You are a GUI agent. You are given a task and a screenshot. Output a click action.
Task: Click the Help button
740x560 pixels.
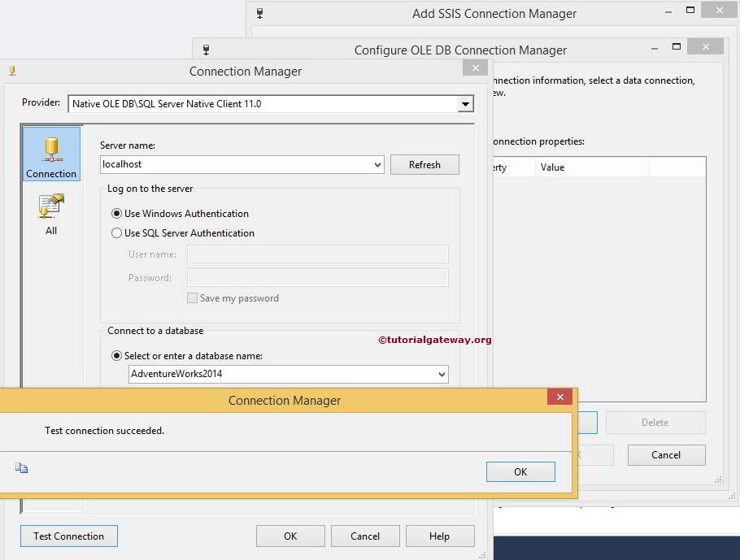(440, 536)
